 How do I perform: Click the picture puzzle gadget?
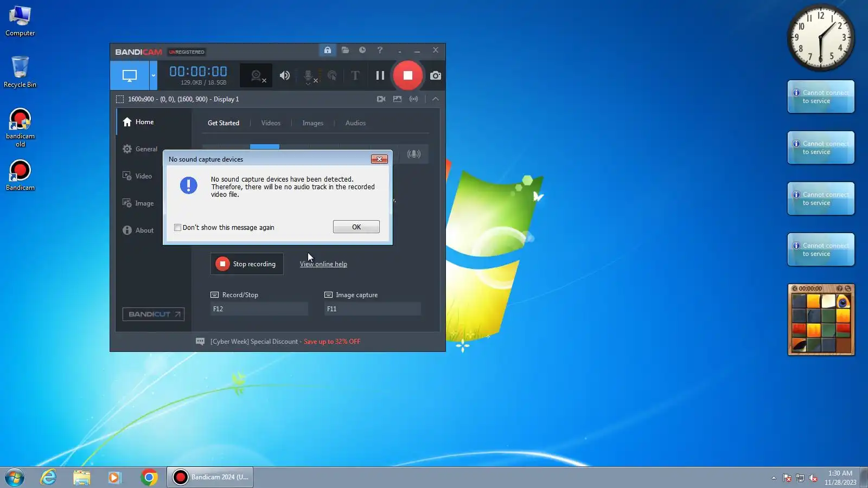click(821, 320)
